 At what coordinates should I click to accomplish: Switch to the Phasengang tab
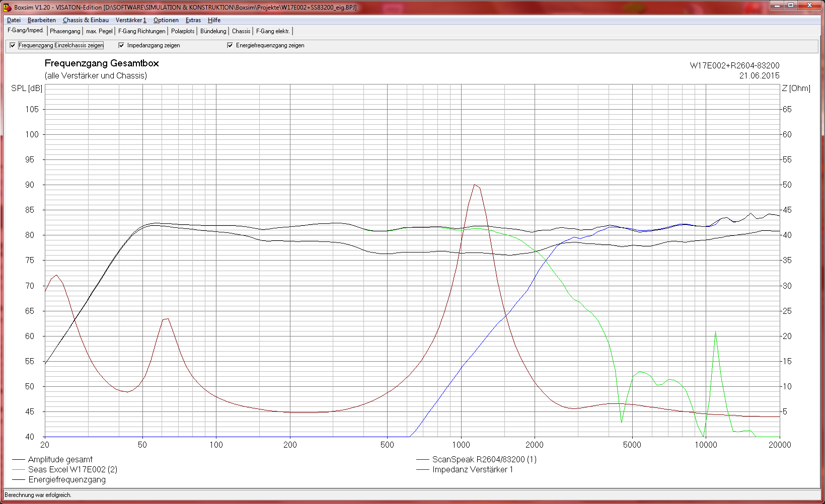[x=65, y=31]
